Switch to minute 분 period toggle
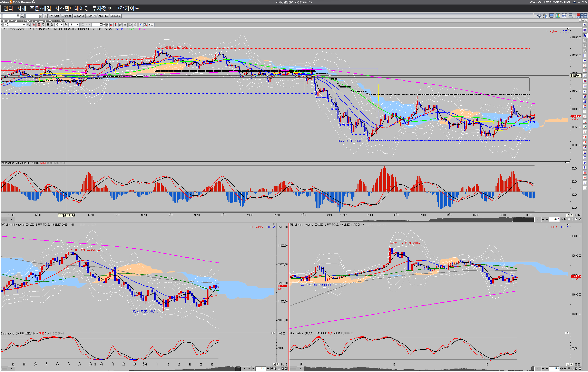This screenshot has height=372, width=588. [52, 25]
